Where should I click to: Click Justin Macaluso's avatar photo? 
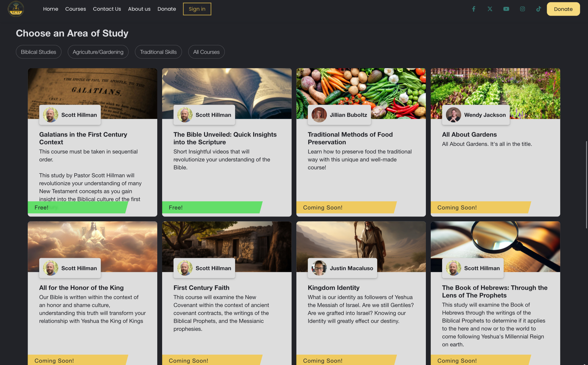coord(319,268)
